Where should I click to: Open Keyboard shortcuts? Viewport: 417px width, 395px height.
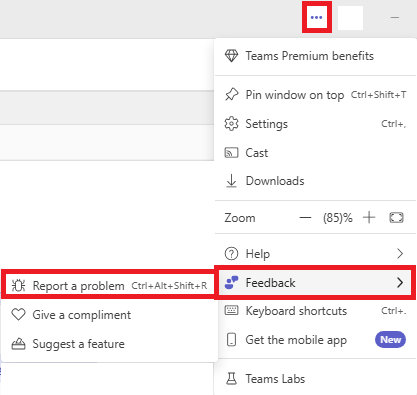[x=315, y=311]
